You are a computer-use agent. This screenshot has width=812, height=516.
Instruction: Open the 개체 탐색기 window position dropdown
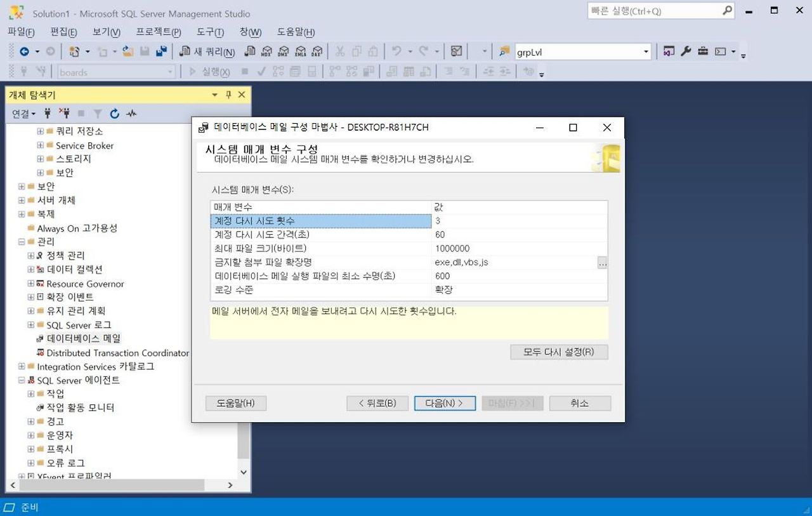[x=214, y=95]
